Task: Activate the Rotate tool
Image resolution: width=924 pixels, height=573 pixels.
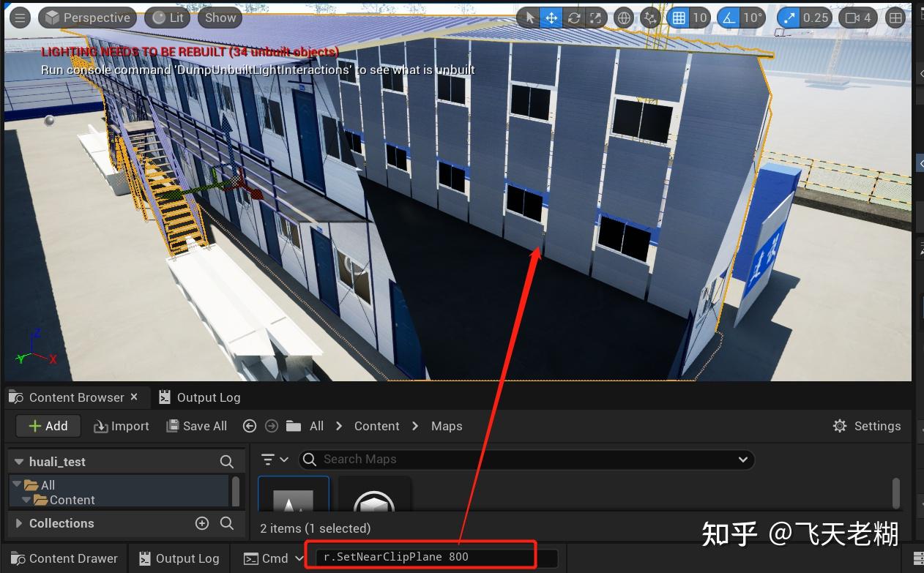Action: tap(574, 18)
